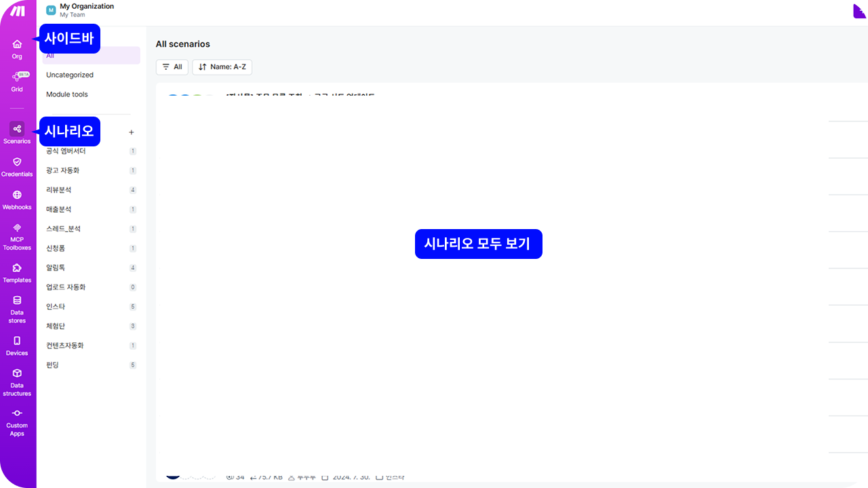Open the Name: A-Z sort dropdown
The image size is (868, 488).
pyautogui.click(x=222, y=67)
